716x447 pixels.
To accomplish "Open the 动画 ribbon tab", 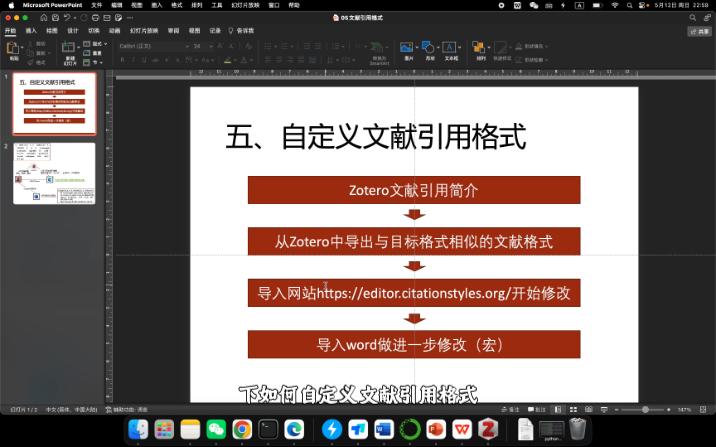I will (115, 31).
